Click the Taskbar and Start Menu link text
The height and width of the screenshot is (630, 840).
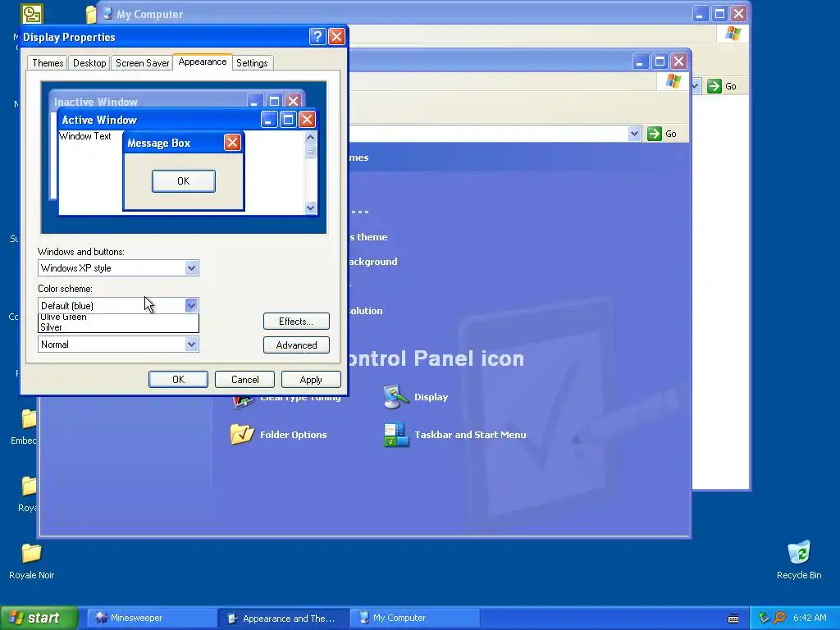coord(470,435)
